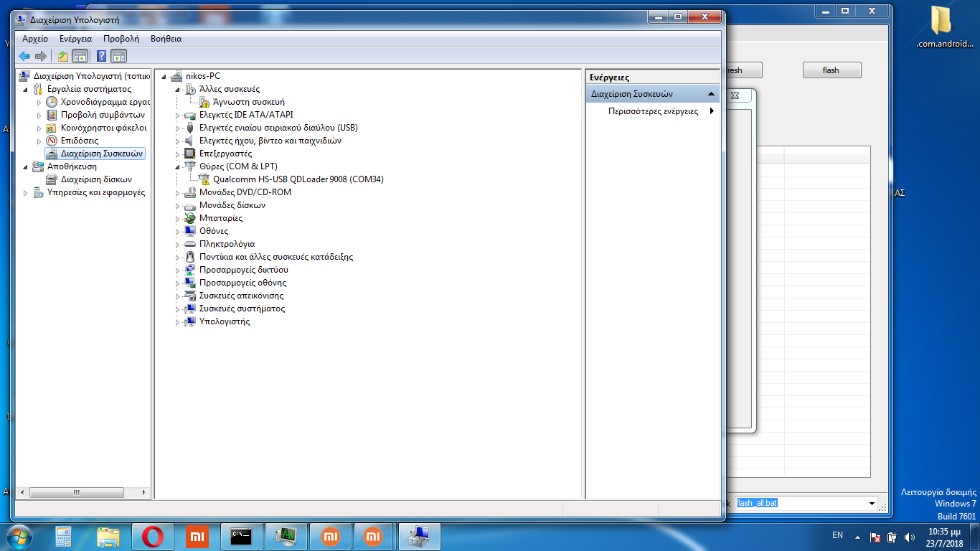Toggle the console tree toolbar icon
Image resolution: width=980 pixels, height=551 pixels.
80,56
